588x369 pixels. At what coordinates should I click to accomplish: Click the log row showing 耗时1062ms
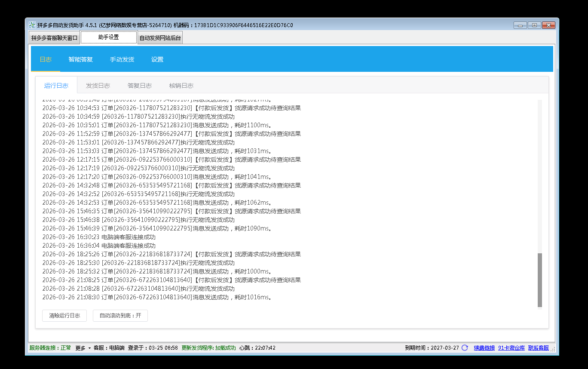(x=157, y=203)
